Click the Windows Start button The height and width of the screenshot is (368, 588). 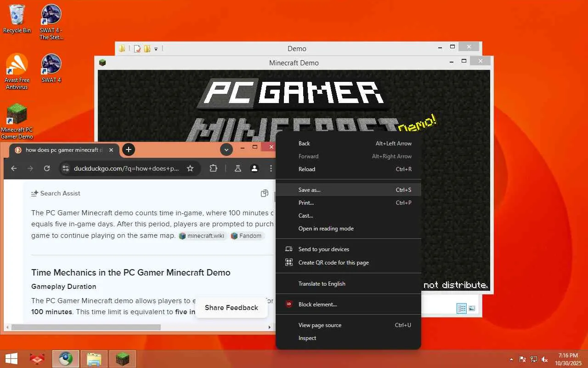[11, 359]
